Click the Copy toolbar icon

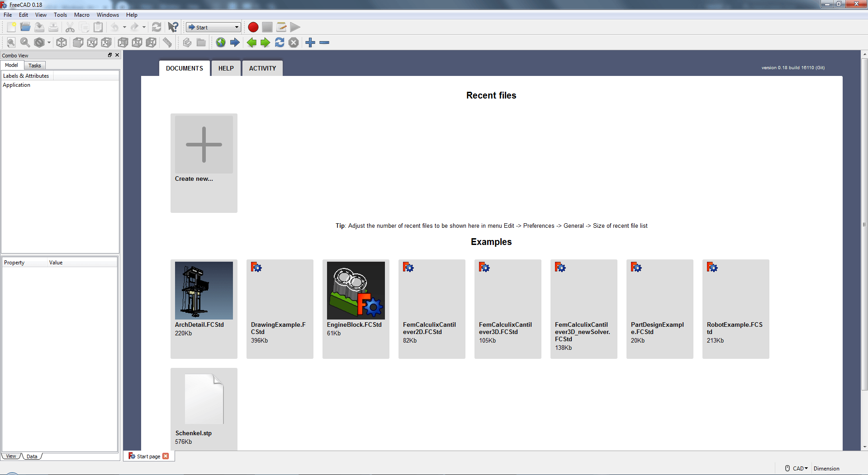(x=84, y=27)
